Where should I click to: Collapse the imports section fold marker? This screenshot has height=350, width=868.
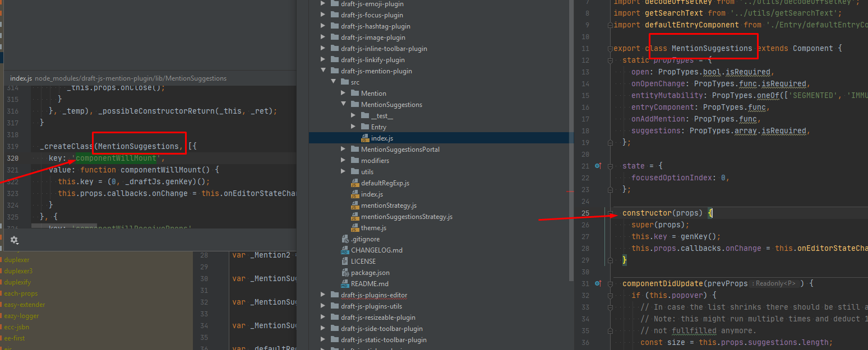click(x=610, y=25)
